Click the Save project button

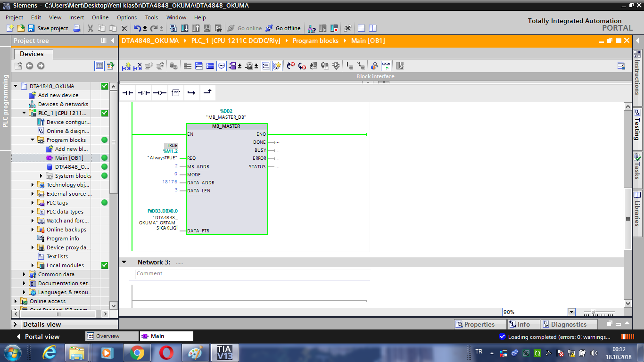click(48, 28)
